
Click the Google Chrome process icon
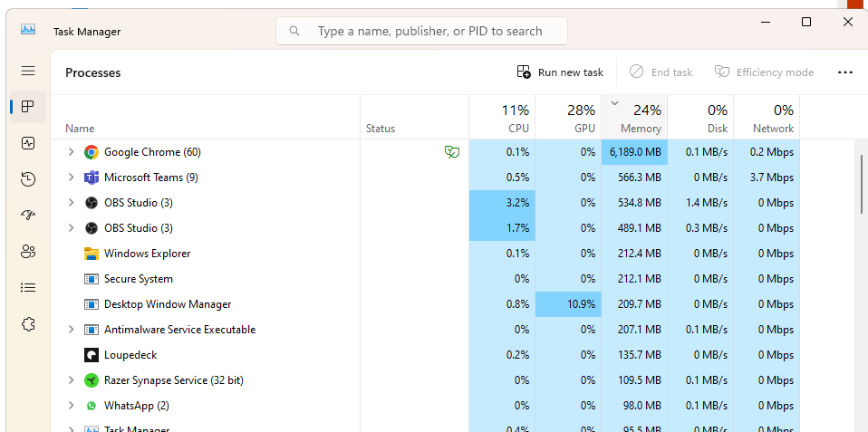click(92, 152)
